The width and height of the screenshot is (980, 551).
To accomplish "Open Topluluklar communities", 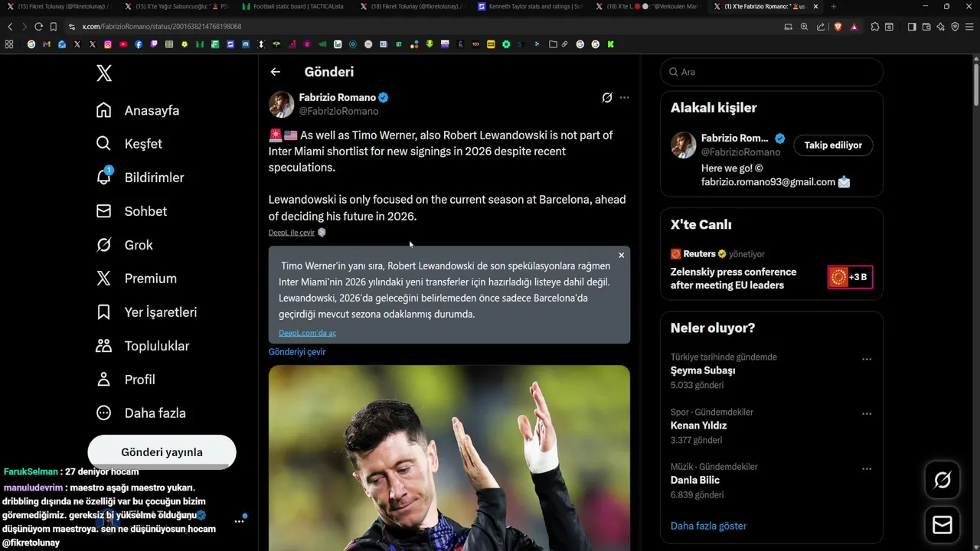I will [x=142, y=346].
